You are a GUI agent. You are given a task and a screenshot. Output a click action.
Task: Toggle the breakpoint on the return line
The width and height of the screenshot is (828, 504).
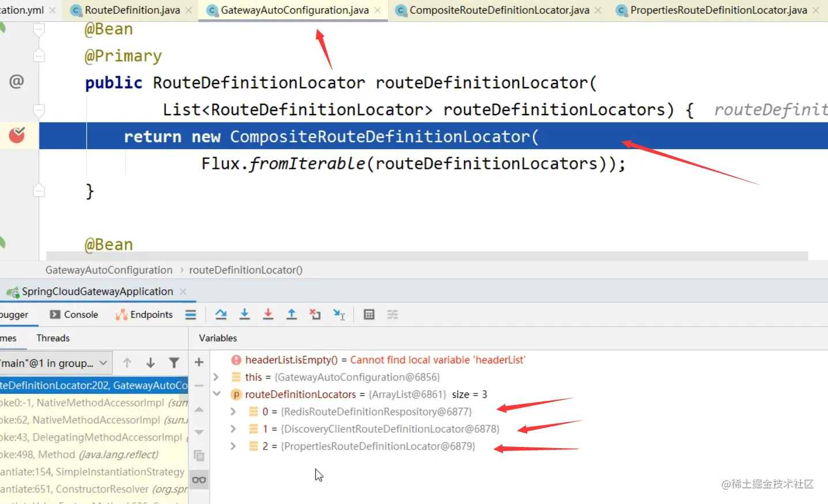point(17,135)
